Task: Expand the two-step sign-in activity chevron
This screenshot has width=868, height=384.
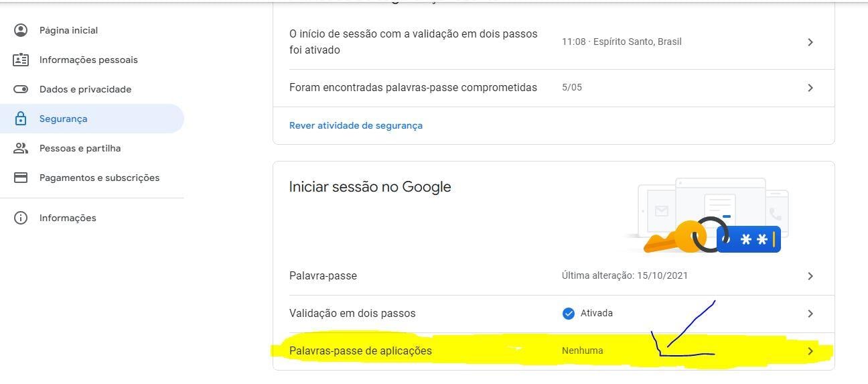Action: 810,42
